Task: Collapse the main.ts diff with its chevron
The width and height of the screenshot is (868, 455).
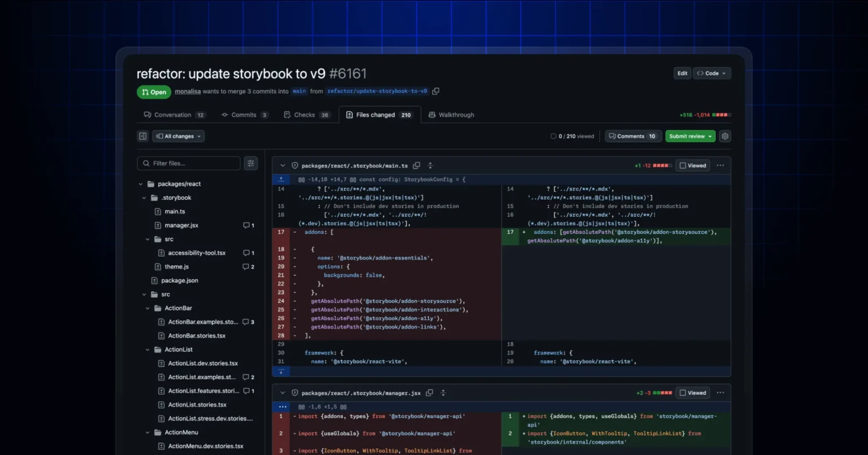Action: pos(282,165)
